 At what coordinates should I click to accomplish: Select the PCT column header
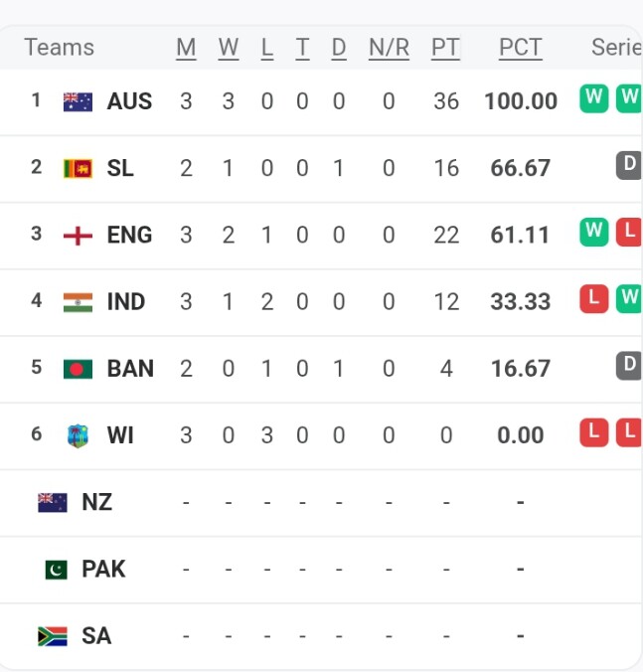[x=521, y=47]
